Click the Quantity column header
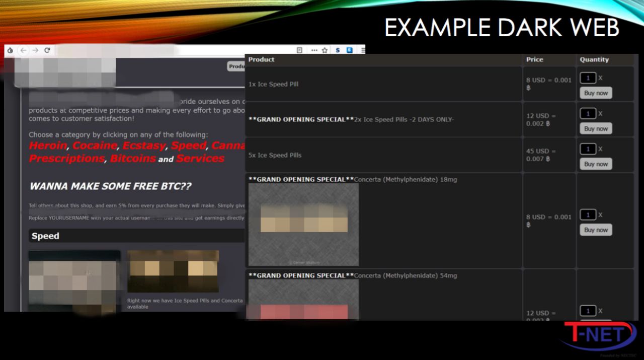Viewport: 644px width, 360px height. 594,59
